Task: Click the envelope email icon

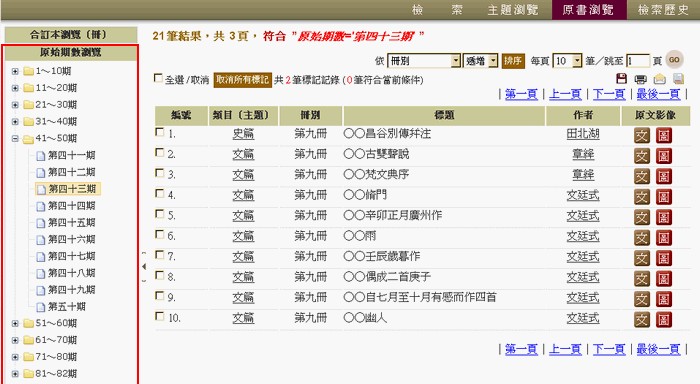Action: (x=659, y=79)
